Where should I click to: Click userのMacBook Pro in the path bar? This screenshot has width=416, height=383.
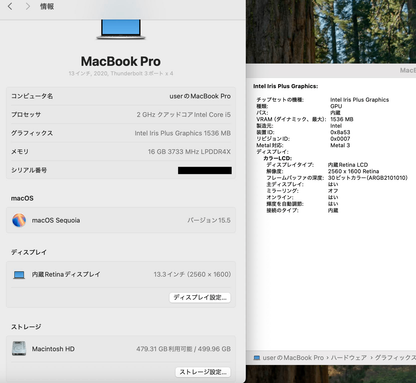point(293,358)
